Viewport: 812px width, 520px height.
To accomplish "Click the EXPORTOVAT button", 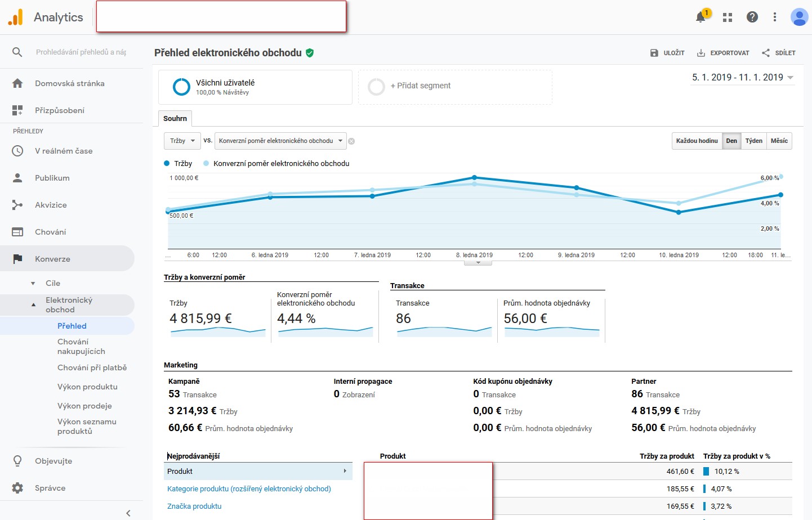I will [x=723, y=53].
